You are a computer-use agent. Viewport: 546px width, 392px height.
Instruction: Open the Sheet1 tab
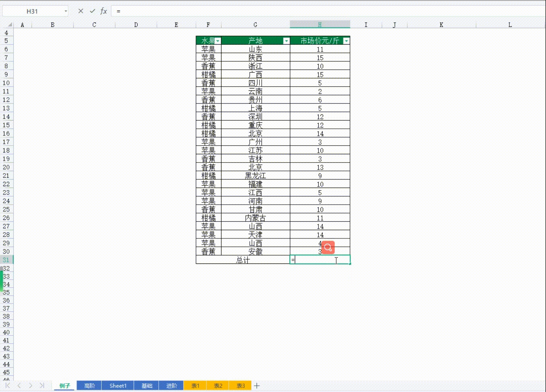(118, 385)
